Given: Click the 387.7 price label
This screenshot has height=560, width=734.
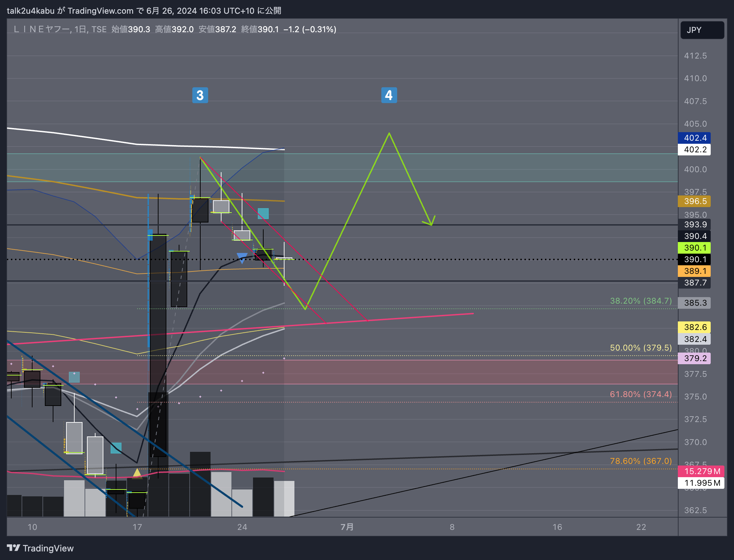Looking at the screenshot, I should click(x=694, y=283).
